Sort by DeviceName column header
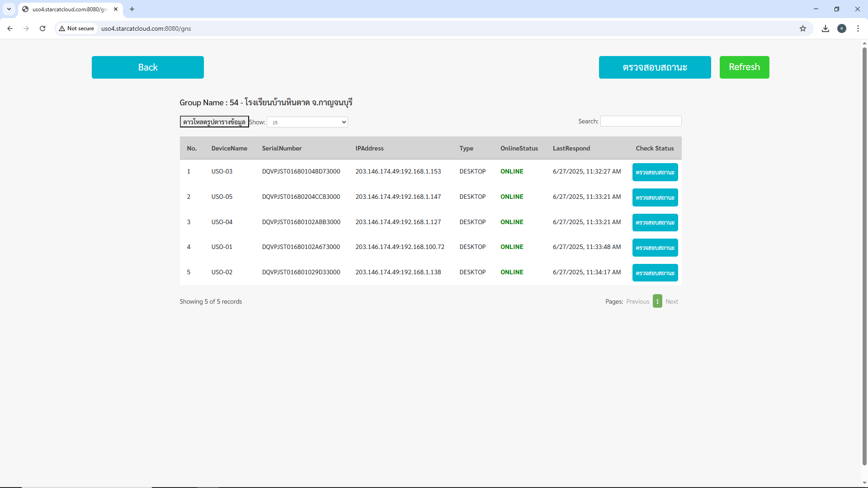The image size is (868, 488). point(229,148)
